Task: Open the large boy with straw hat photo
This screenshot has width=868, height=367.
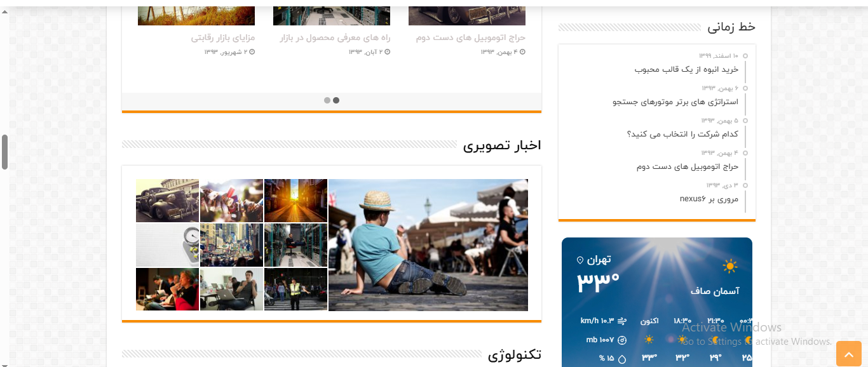Action: click(428, 245)
